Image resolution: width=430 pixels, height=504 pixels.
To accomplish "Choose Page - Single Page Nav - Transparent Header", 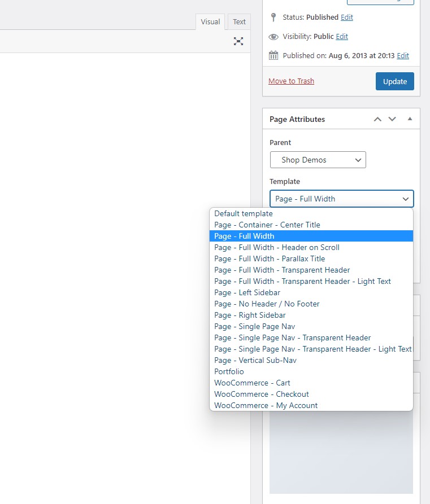I will pos(311,338).
